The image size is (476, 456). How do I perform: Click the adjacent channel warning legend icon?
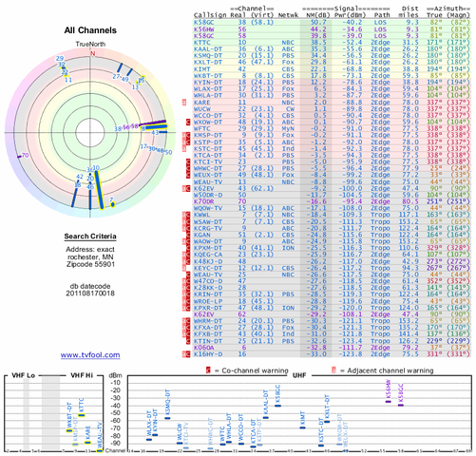pos(333,370)
